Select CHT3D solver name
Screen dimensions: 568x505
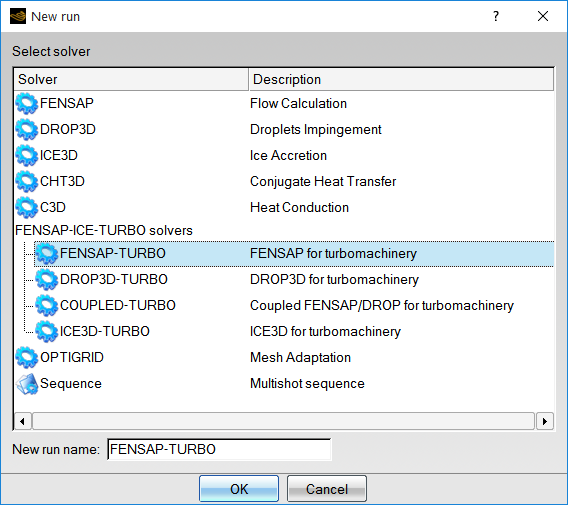[62, 181]
